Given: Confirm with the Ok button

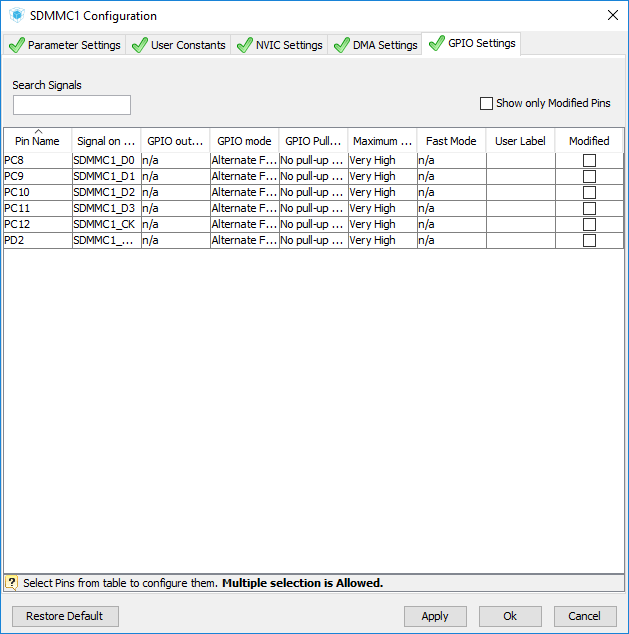Looking at the screenshot, I should point(510,616).
